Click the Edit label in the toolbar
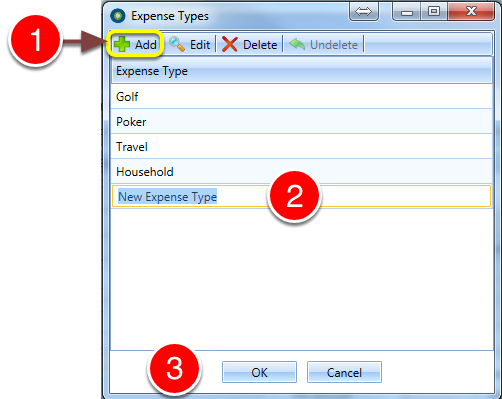 point(200,45)
